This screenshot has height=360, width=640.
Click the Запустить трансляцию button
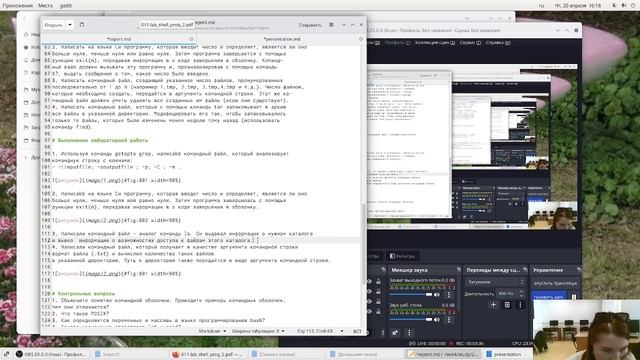click(555, 283)
